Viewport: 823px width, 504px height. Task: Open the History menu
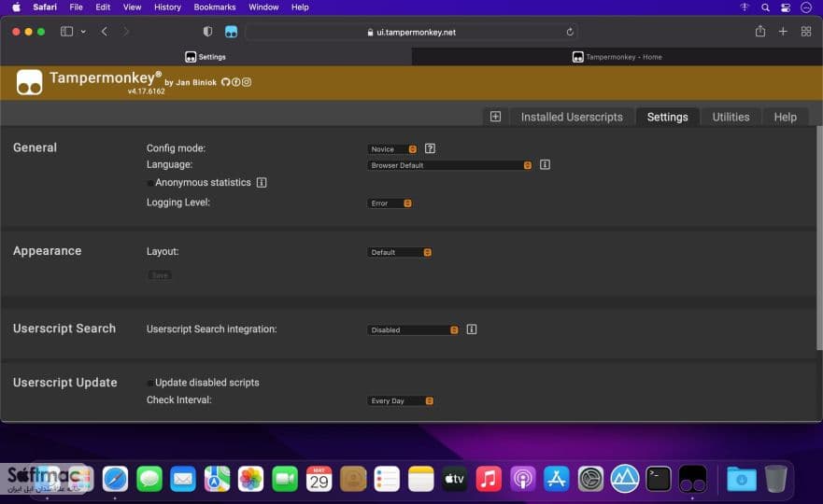pos(167,7)
